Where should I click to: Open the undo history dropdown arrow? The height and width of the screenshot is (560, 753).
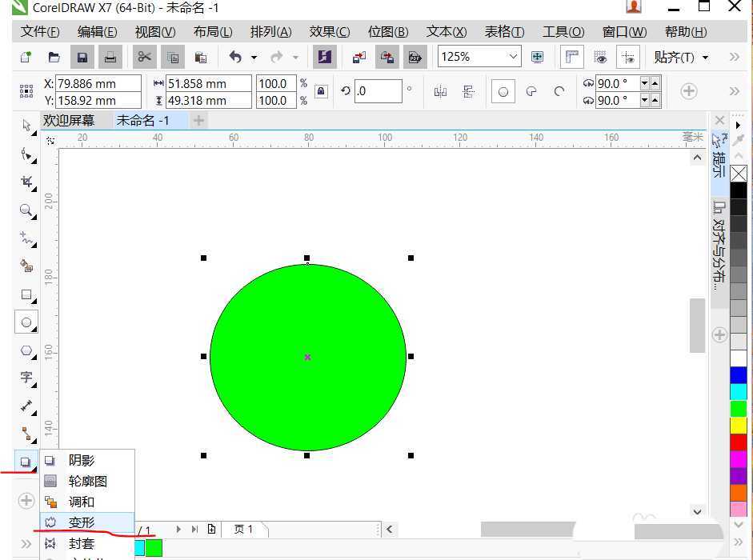point(254,57)
